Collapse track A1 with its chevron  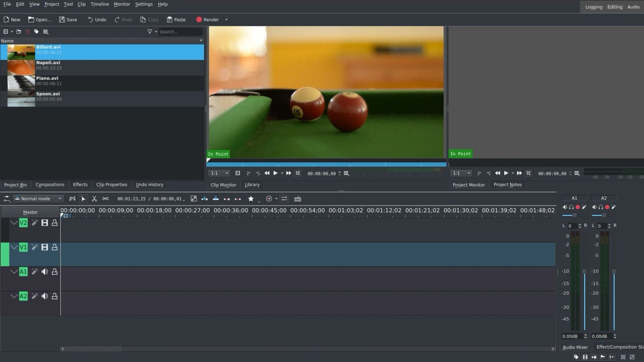tap(14, 272)
